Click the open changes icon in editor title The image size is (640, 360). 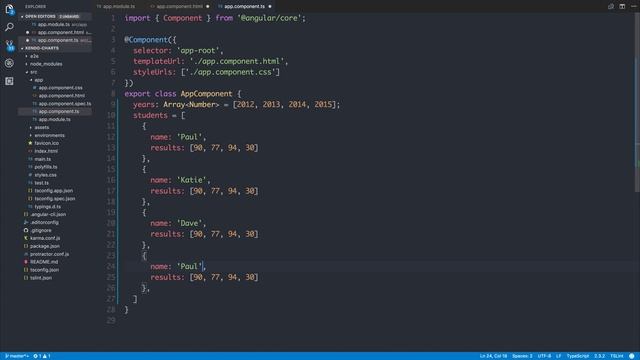pyautogui.click(x=611, y=6)
